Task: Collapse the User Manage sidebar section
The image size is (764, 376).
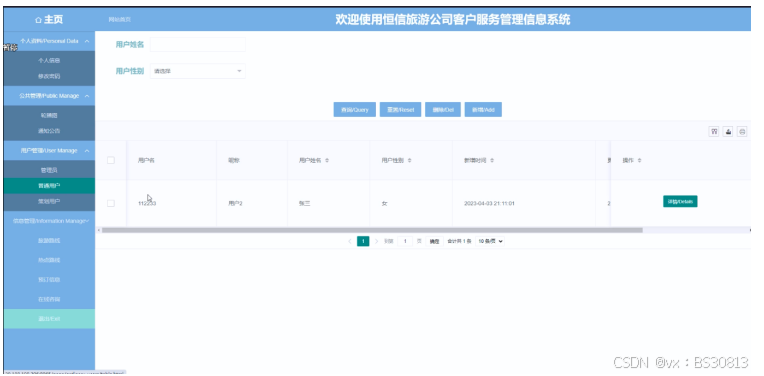Action: 49,150
